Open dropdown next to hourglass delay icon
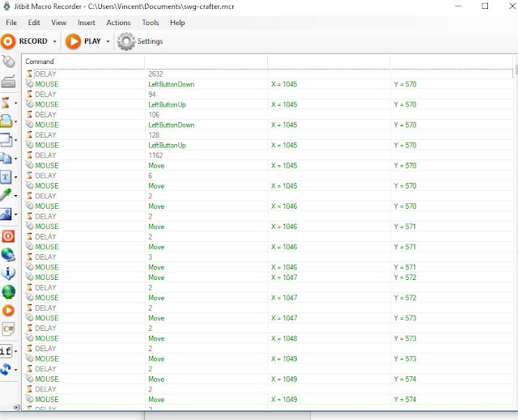 tap(15, 103)
